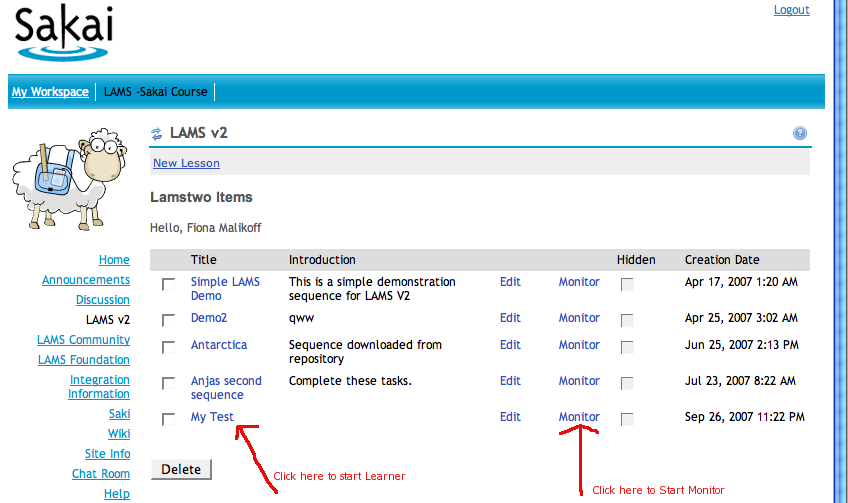
Task: Go to Chat Room in sidebar
Action: tap(101, 474)
